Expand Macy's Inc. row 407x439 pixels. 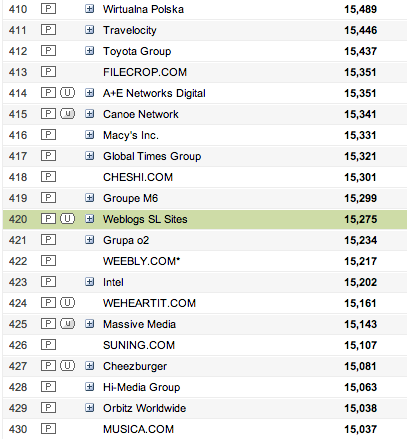coord(89,135)
